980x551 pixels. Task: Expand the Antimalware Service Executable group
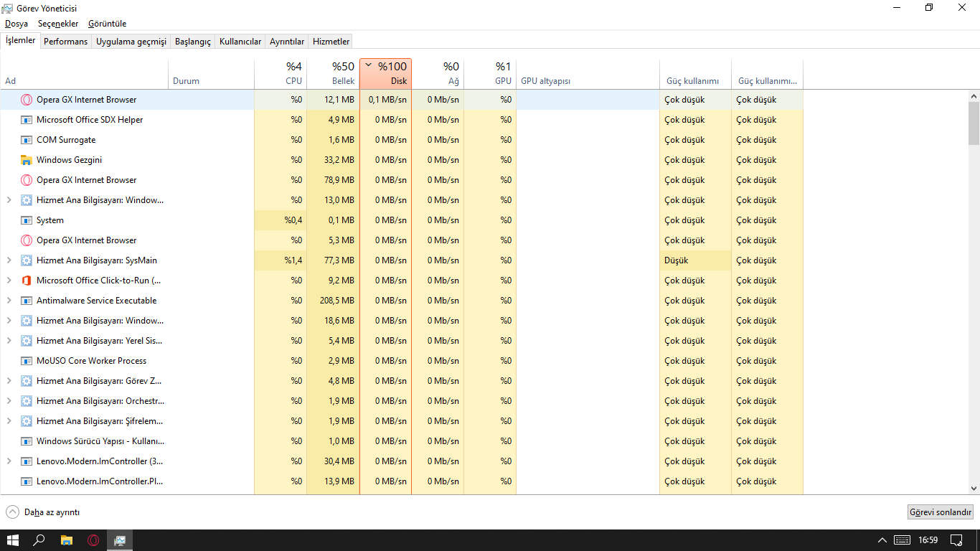point(9,301)
